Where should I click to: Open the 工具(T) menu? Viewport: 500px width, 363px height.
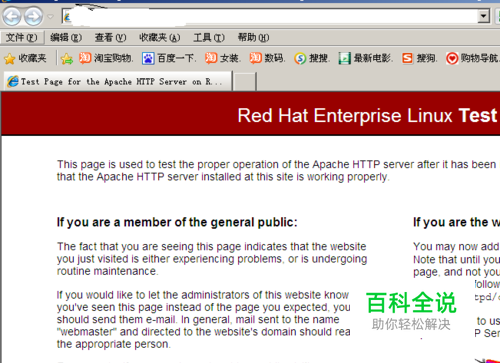point(209,37)
